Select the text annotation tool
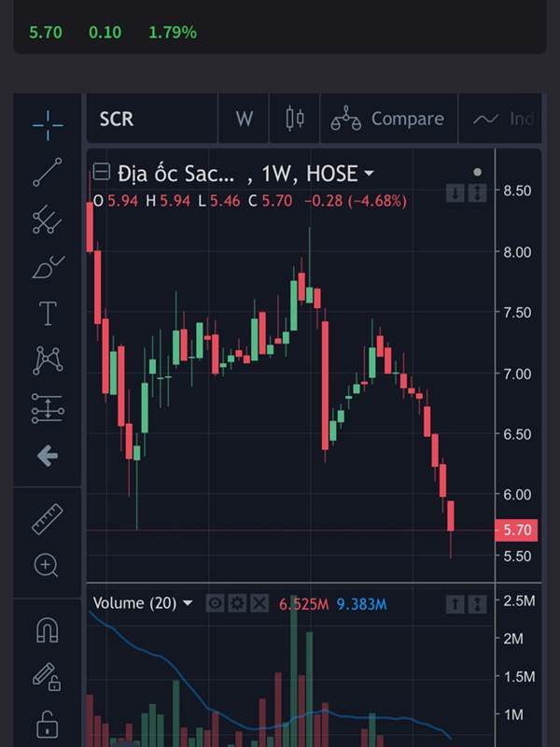Image resolution: width=560 pixels, height=747 pixels. [x=48, y=314]
